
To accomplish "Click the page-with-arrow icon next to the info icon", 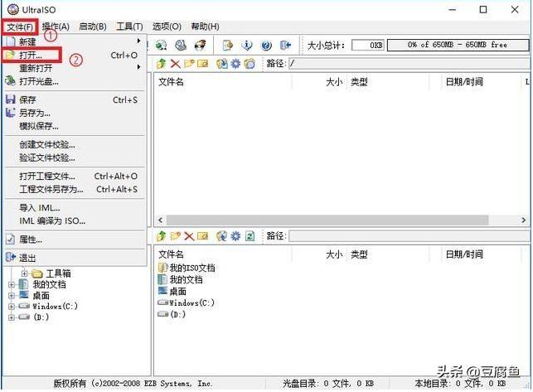I will tap(227, 45).
